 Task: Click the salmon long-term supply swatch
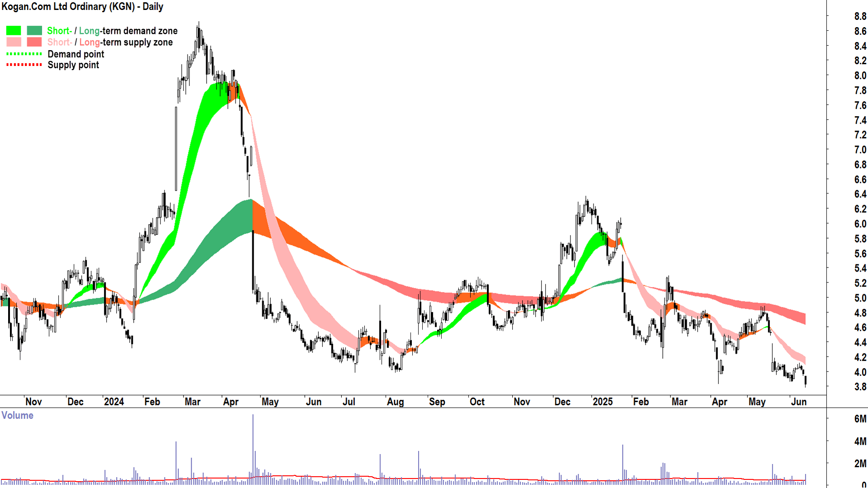click(x=34, y=42)
